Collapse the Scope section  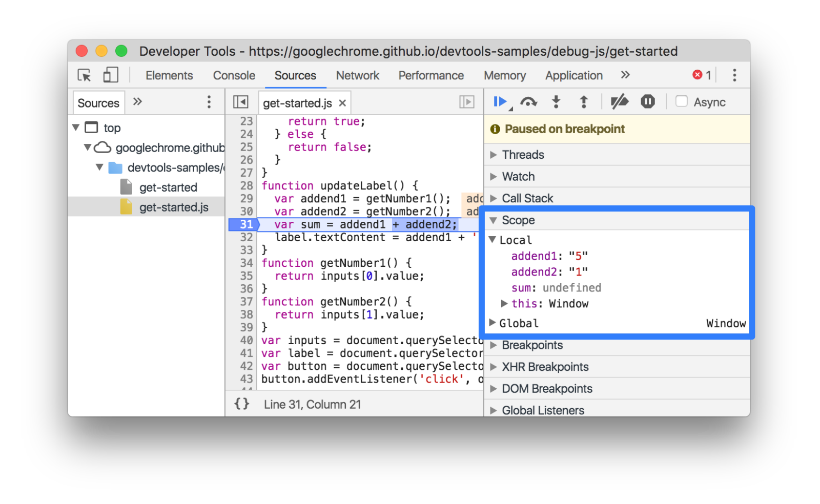tap(518, 220)
